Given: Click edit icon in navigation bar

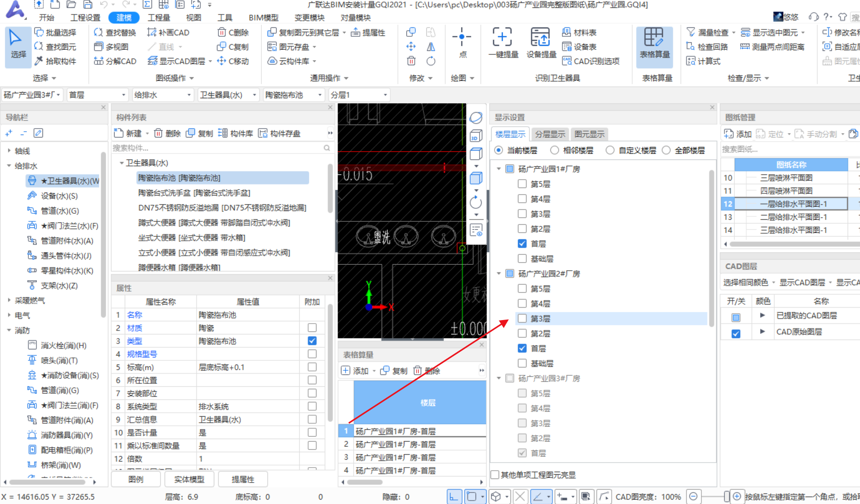Looking at the screenshot, I should [x=38, y=133].
